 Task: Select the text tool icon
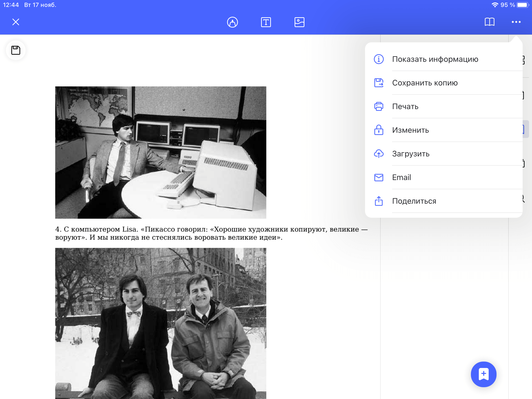pyautogui.click(x=266, y=22)
